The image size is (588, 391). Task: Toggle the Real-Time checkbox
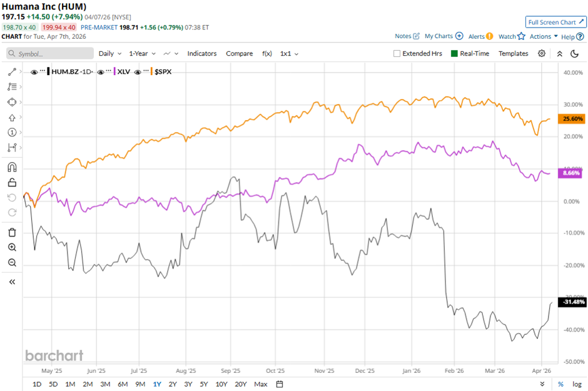(x=454, y=54)
